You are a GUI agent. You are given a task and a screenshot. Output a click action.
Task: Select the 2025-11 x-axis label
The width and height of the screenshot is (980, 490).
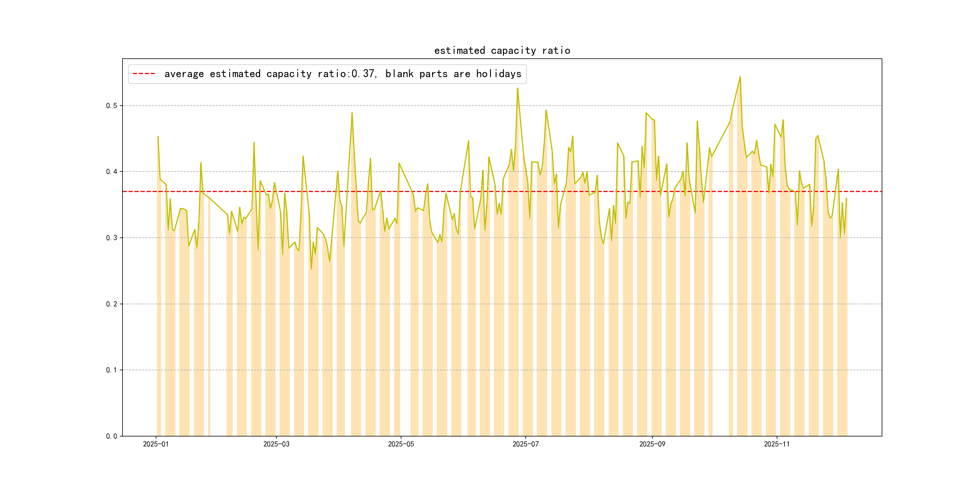click(776, 444)
